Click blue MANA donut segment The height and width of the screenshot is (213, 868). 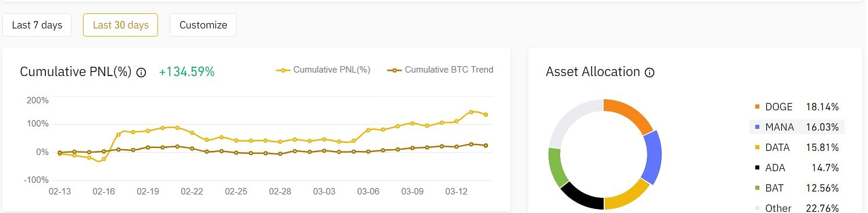point(652,157)
